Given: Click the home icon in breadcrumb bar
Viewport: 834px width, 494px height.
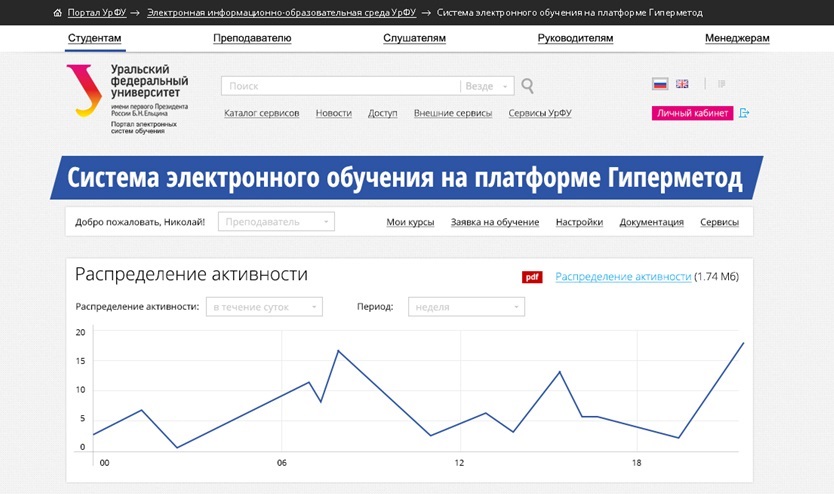Looking at the screenshot, I should pyautogui.click(x=57, y=13).
